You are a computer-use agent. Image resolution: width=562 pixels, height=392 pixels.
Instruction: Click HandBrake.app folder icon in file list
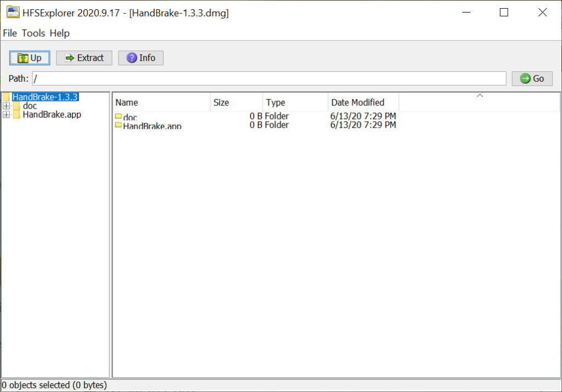(119, 125)
